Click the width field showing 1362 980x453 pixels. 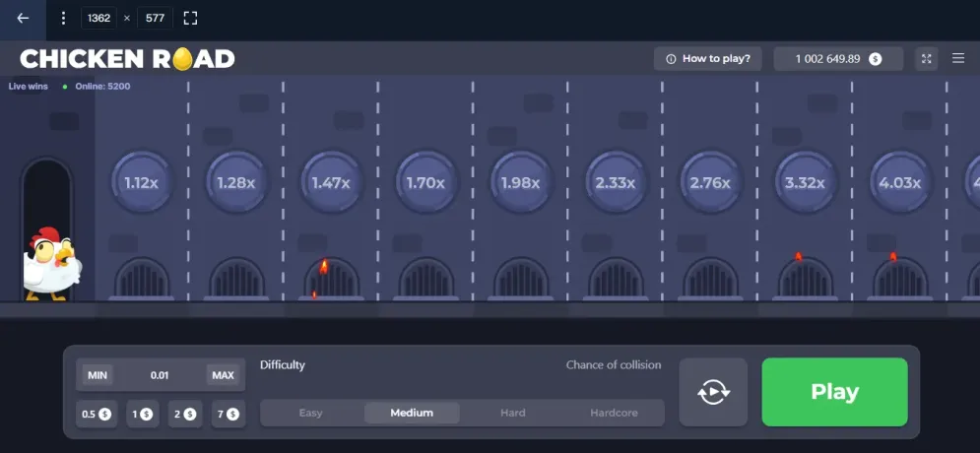pyautogui.click(x=98, y=18)
